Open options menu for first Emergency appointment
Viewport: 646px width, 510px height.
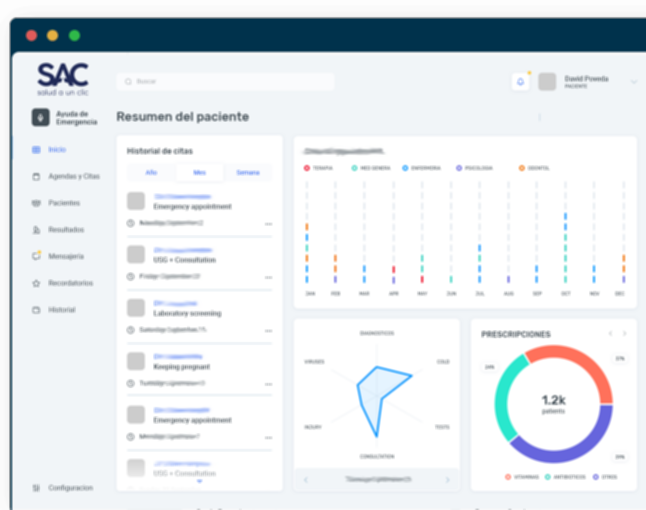(x=268, y=224)
